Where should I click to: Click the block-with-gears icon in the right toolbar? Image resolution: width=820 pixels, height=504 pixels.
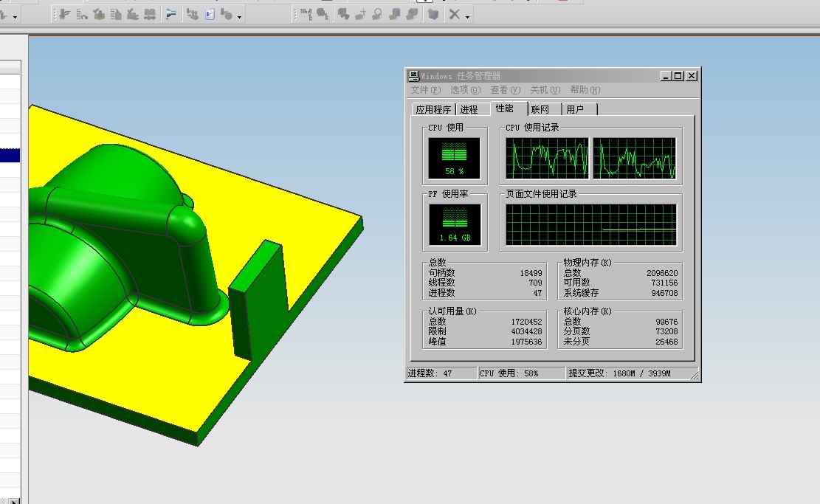(x=344, y=15)
